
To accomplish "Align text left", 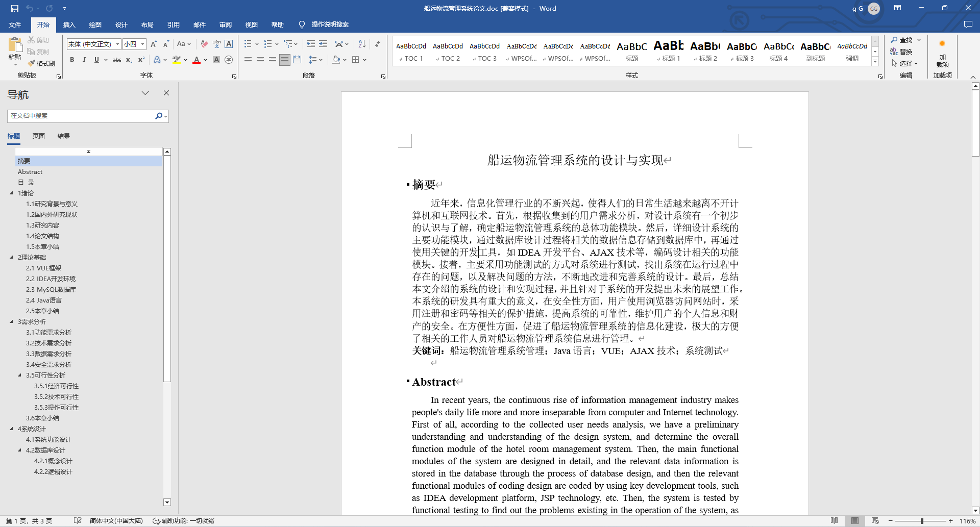I will tap(248, 60).
